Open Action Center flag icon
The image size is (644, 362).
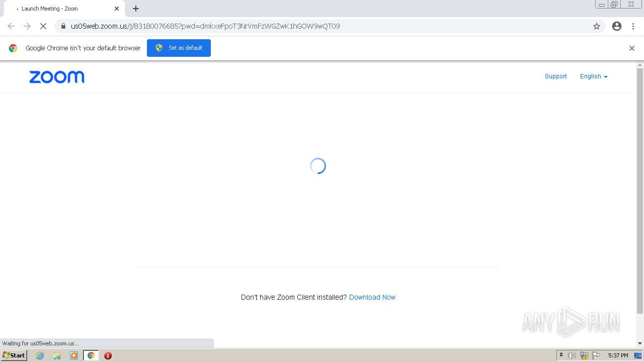pos(596,355)
